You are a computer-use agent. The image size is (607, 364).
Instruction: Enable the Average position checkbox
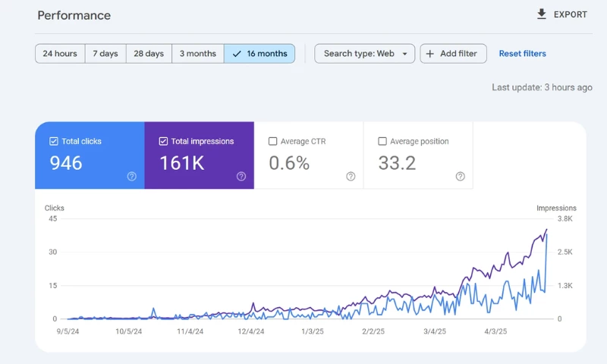coord(382,141)
